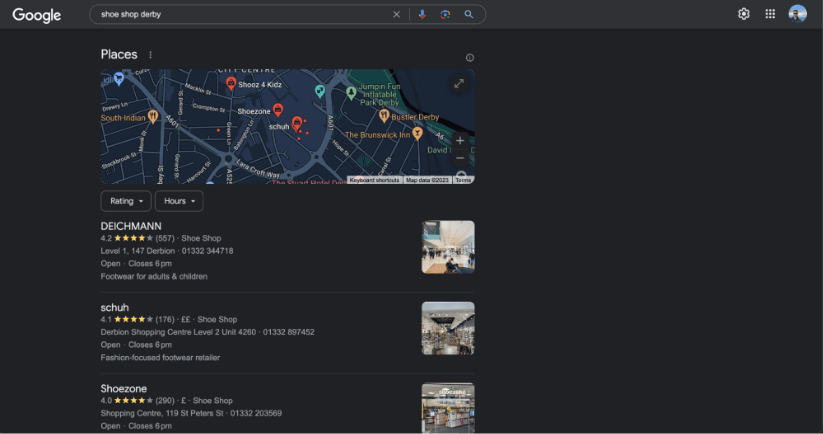Open Google settings gear
This screenshot has height=434, width=823.
[744, 14]
